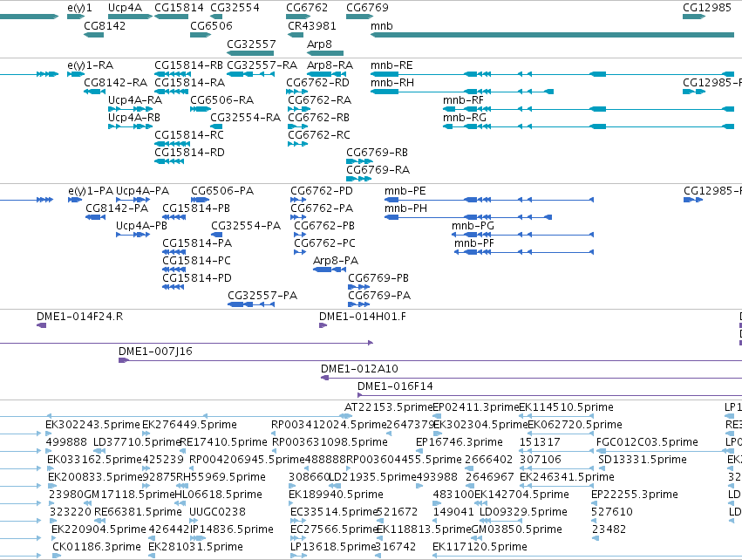The image size is (742, 560).
Task: Select the Ucp4A gene label
Action: [125, 8]
